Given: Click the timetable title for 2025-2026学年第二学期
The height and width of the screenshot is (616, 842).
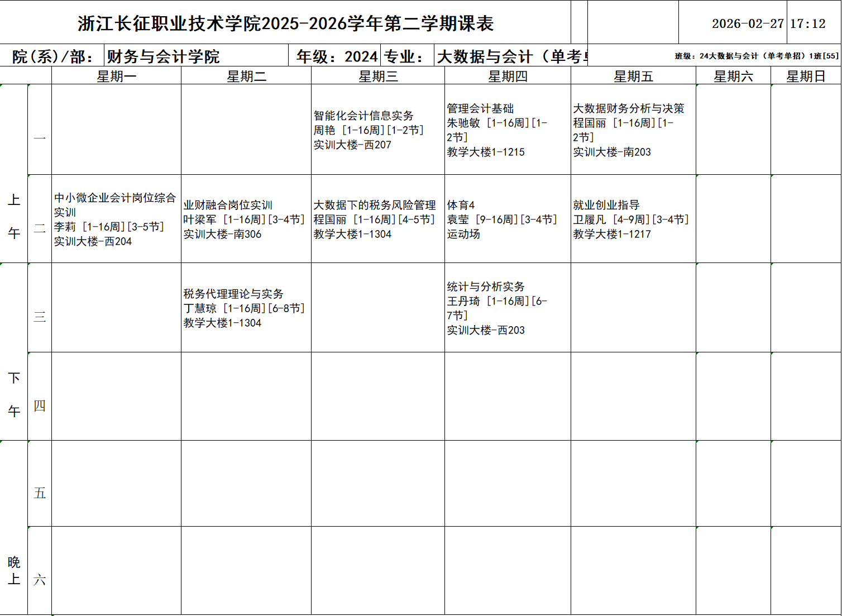Looking at the screenshot, I should click(285, 23).
